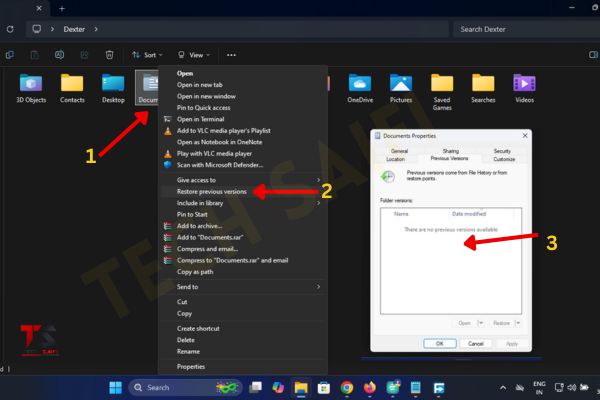Select Copy as path
Image resolution: width=600 pixels, height=400 pixels.
click(195, 272)
